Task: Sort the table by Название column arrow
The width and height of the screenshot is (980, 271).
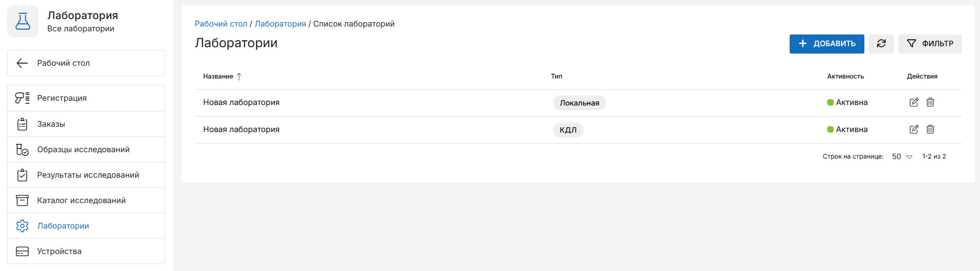Action: pyautogui.click(x=239, y=76)
